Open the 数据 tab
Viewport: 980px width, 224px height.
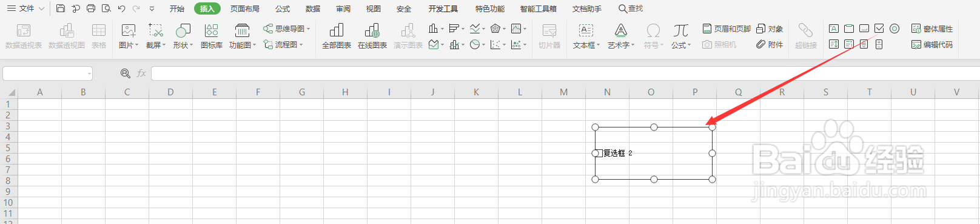pyautogui.click(x=313, y=8)
